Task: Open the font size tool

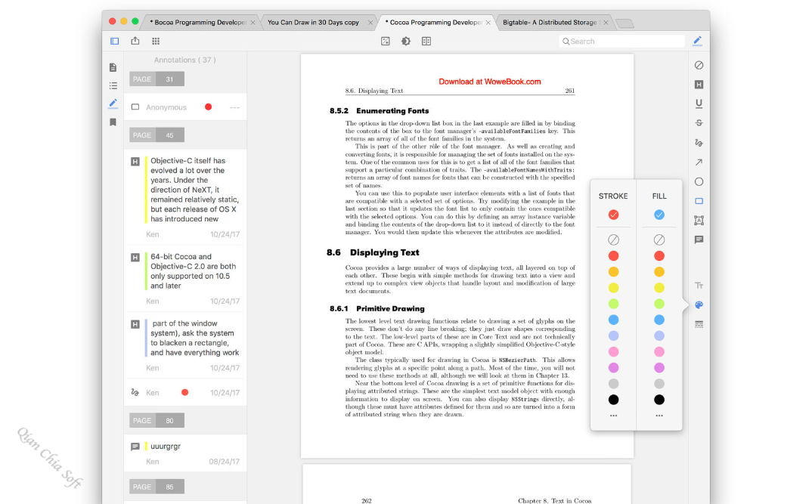Action: [x=699, y=285]
